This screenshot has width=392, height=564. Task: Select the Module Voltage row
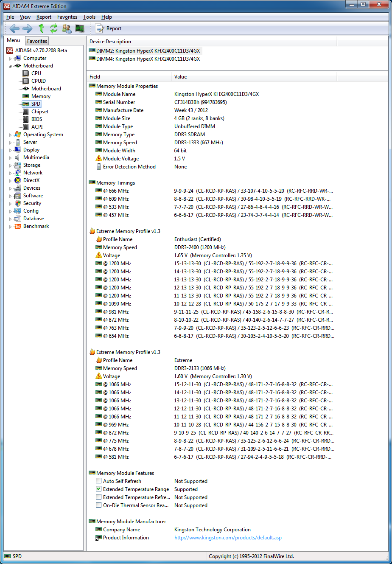[x=212, y=159]
